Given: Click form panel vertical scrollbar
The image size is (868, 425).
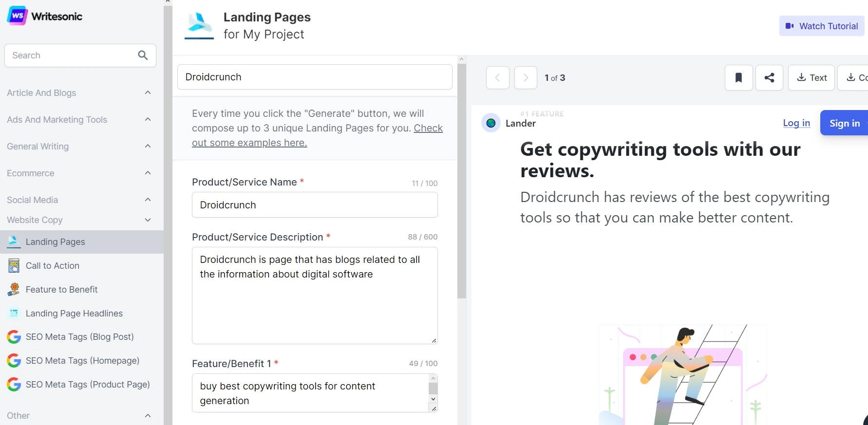Looking at the screenshot, I should click(x=462, y=181).
